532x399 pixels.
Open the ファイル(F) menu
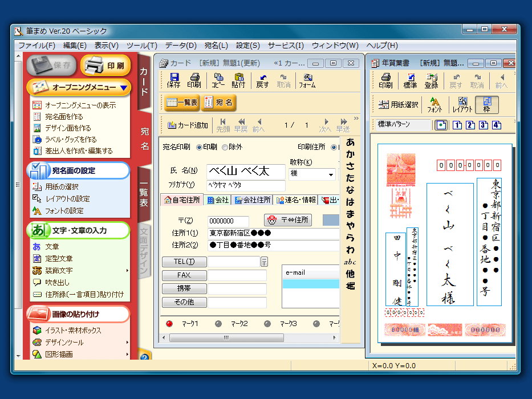click(36, 46)
